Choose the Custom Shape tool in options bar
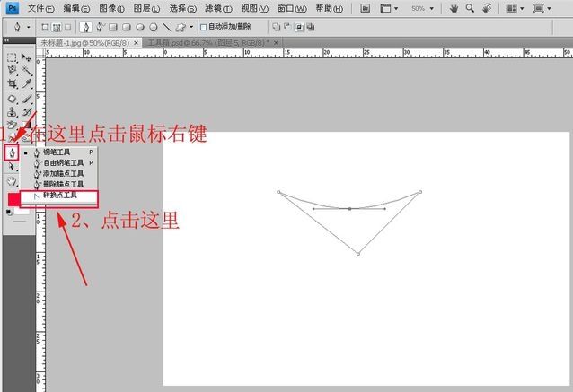 (181, 27)
